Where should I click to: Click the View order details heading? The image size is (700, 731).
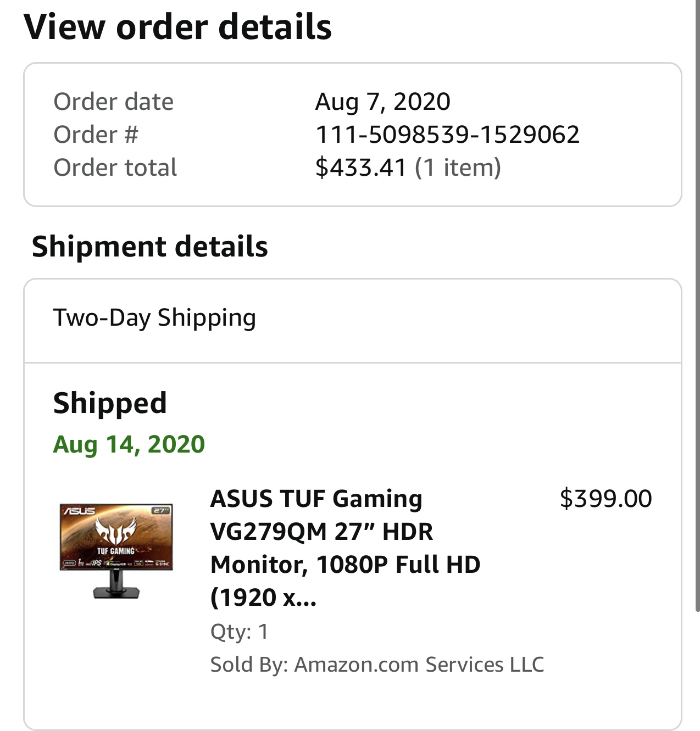click(x=178, y=26)
